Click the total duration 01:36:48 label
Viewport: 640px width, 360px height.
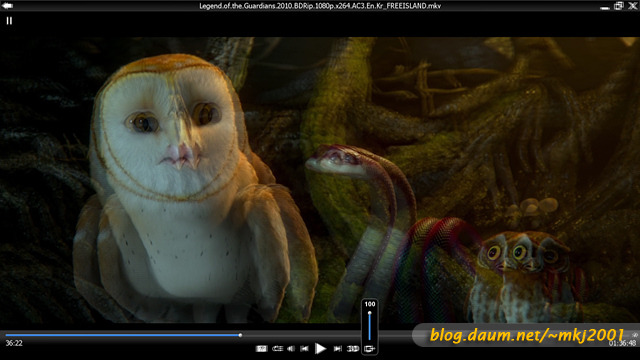click(622, 344)
